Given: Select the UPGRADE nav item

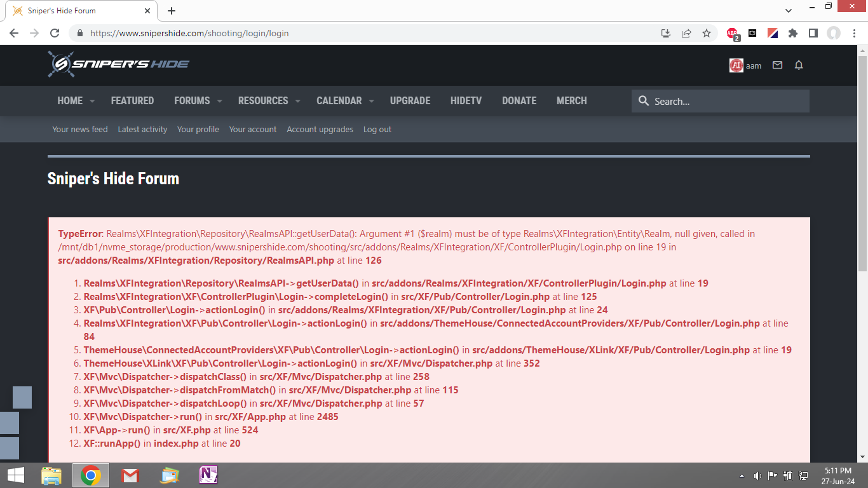Looking at the screenshot, I should [410, 100].
